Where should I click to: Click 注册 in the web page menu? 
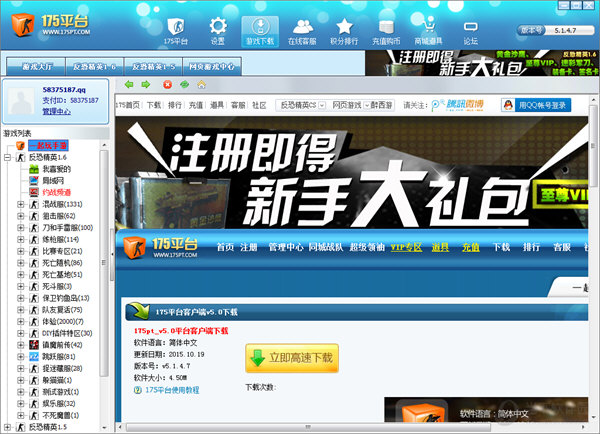pos(249,247)
